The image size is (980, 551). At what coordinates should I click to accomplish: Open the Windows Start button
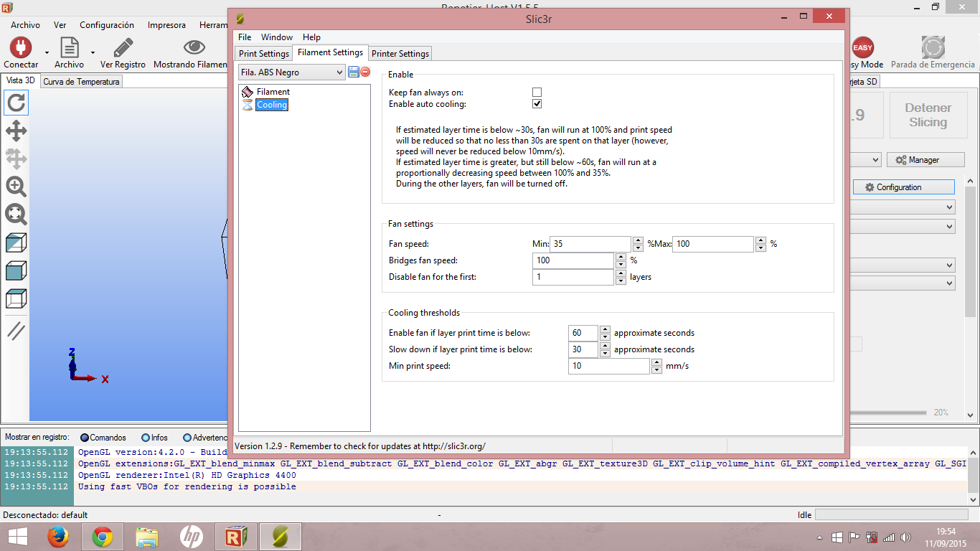point(18,537)
